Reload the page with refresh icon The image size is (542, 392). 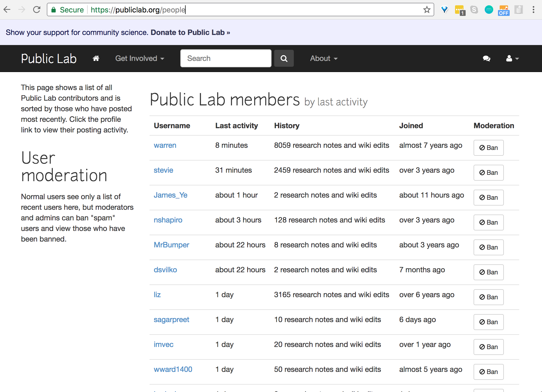[37, 10]
